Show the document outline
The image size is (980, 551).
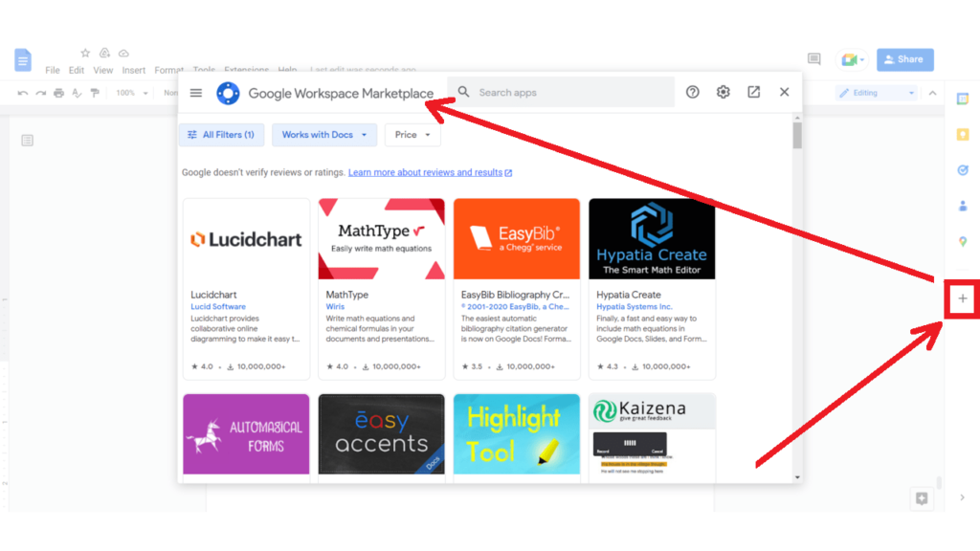[27, 140]
